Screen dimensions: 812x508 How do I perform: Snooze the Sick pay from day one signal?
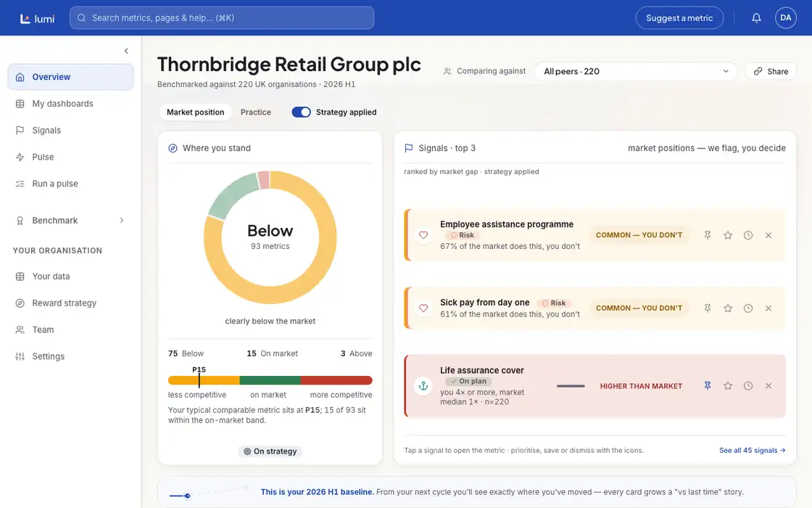pos(747,308)
